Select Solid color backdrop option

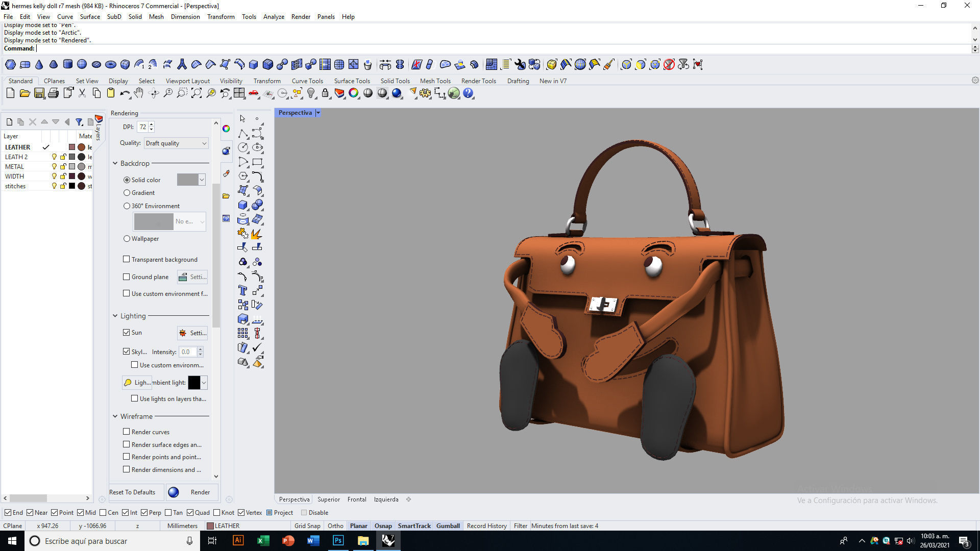127,180
